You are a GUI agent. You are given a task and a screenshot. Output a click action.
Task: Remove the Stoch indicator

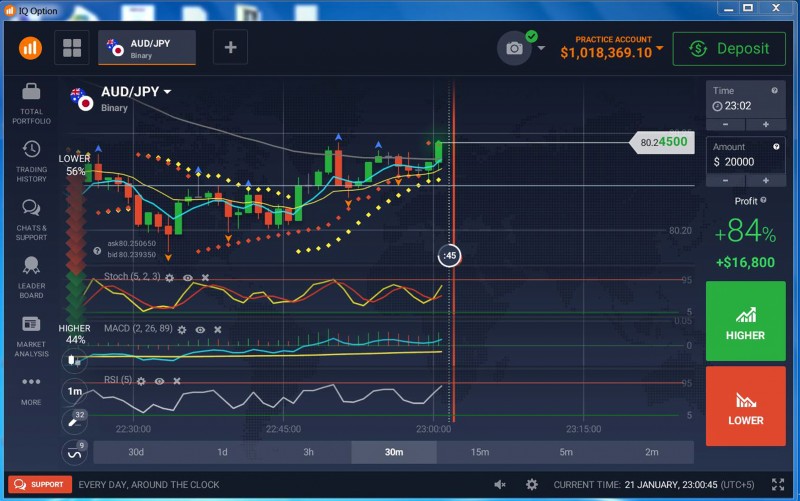(205, 278)
